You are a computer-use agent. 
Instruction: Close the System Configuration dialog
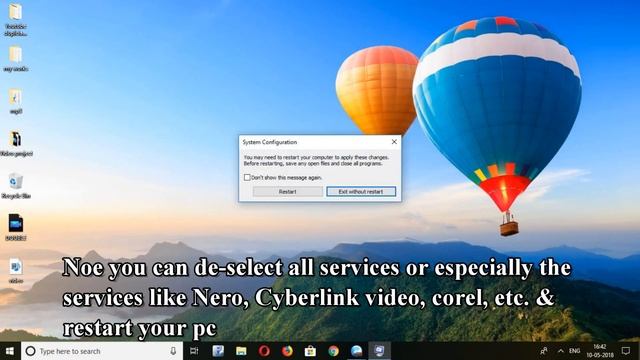click(394, 142)
